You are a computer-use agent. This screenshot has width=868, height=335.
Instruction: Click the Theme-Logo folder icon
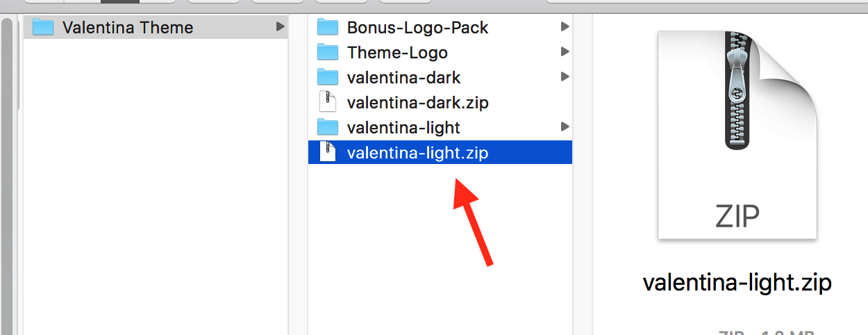[327, 52]
